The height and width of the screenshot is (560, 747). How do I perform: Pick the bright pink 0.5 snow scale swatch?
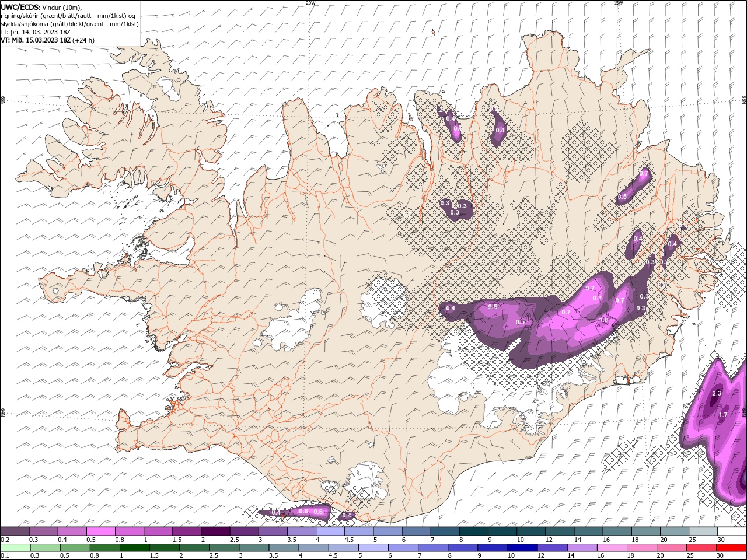[x=100, y=531]
